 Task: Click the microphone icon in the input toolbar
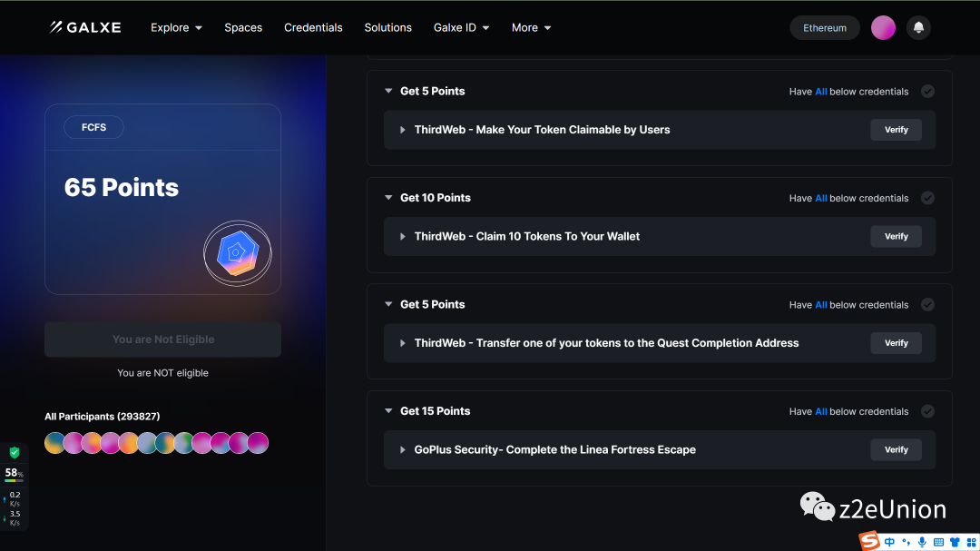coord(922,542)
